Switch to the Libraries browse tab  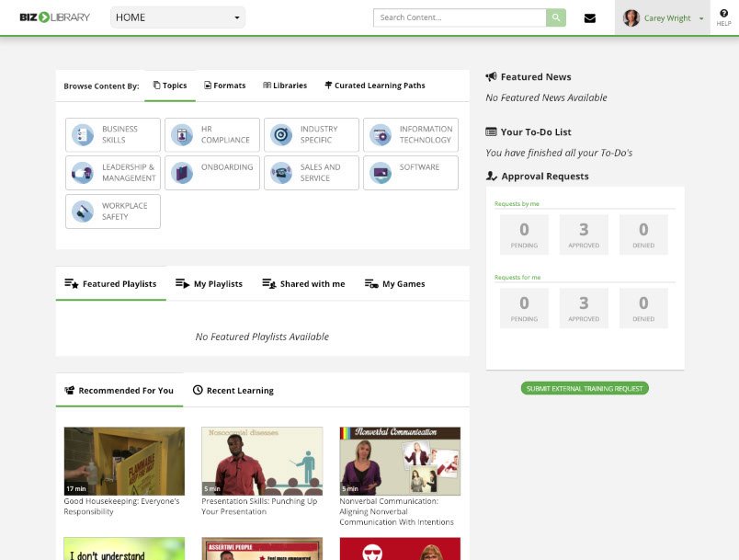[285, 86]
